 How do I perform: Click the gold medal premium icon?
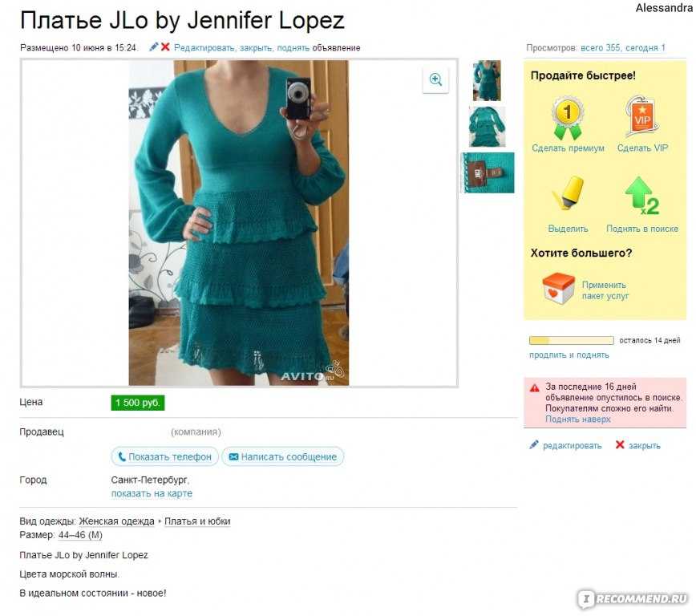[x=567, y=118]
